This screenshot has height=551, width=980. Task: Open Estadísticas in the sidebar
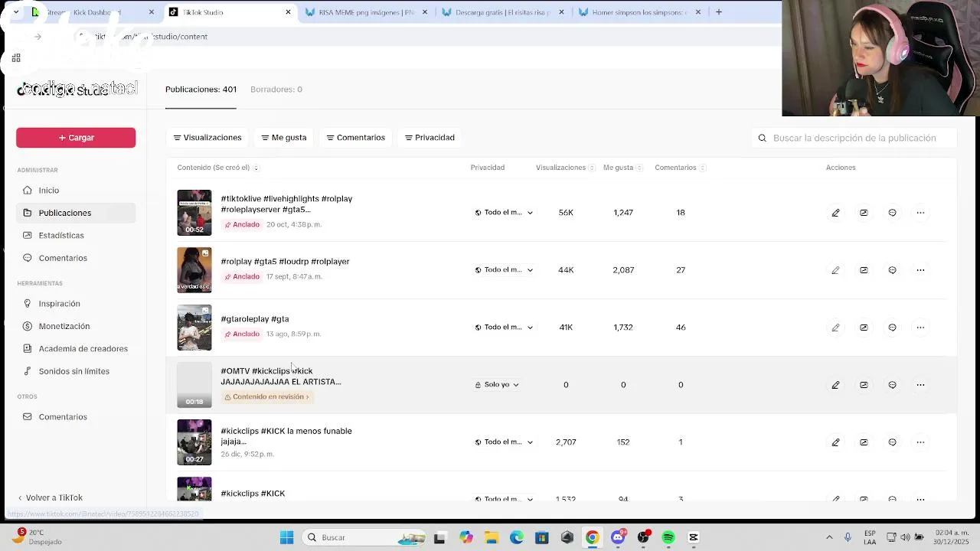pos(61,235)
